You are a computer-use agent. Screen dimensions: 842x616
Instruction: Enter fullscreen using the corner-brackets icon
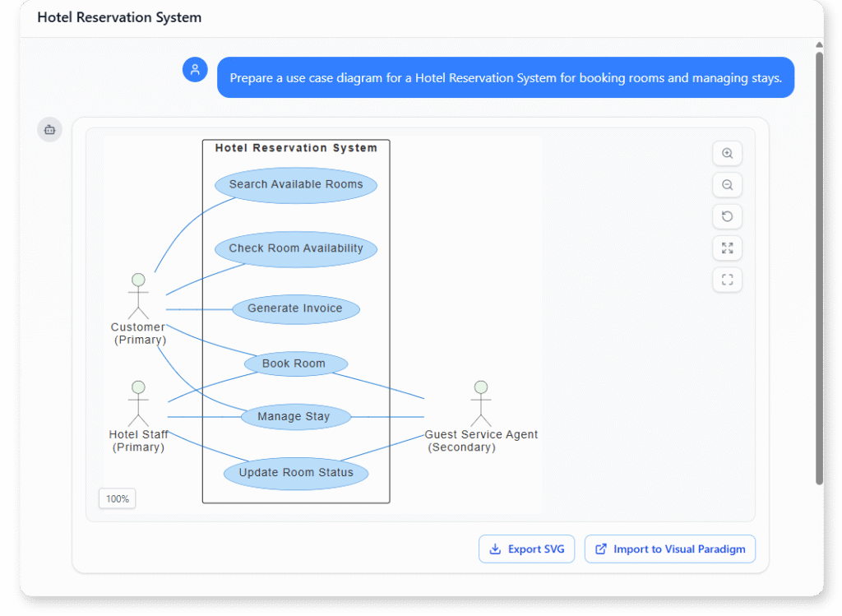point(727,280)
